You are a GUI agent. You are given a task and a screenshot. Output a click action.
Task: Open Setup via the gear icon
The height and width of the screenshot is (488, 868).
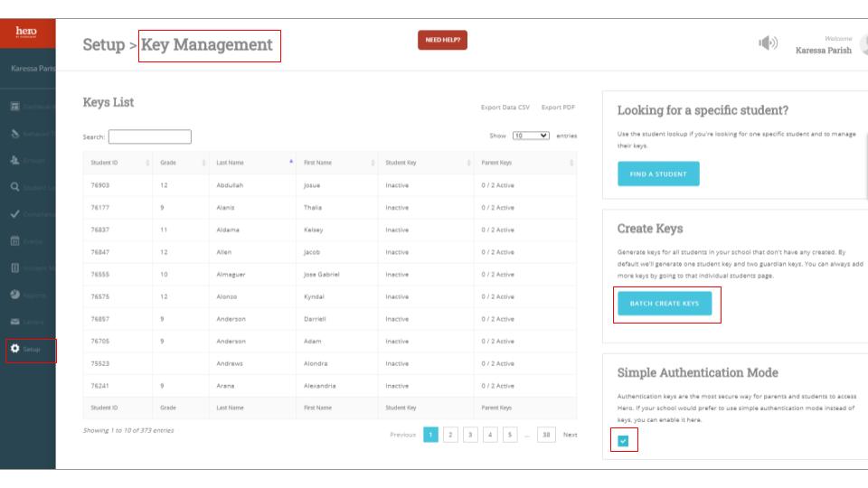[15, 349]
